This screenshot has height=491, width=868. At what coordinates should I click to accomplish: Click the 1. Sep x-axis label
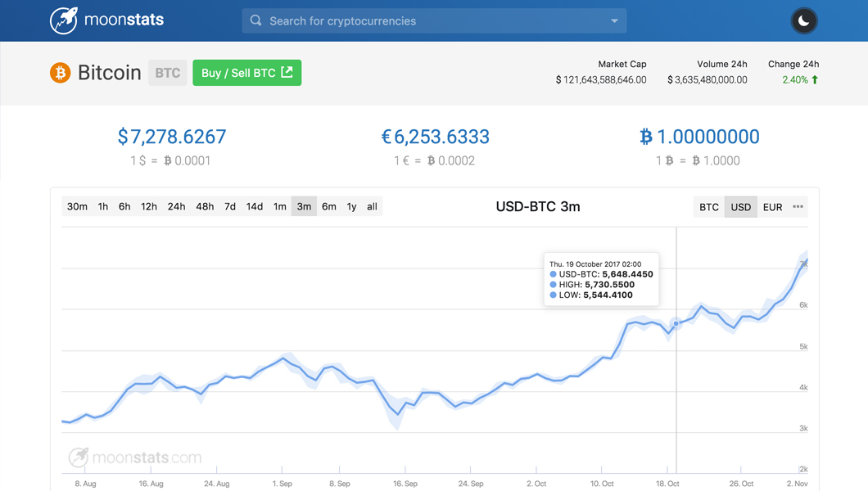coord(283,484)
